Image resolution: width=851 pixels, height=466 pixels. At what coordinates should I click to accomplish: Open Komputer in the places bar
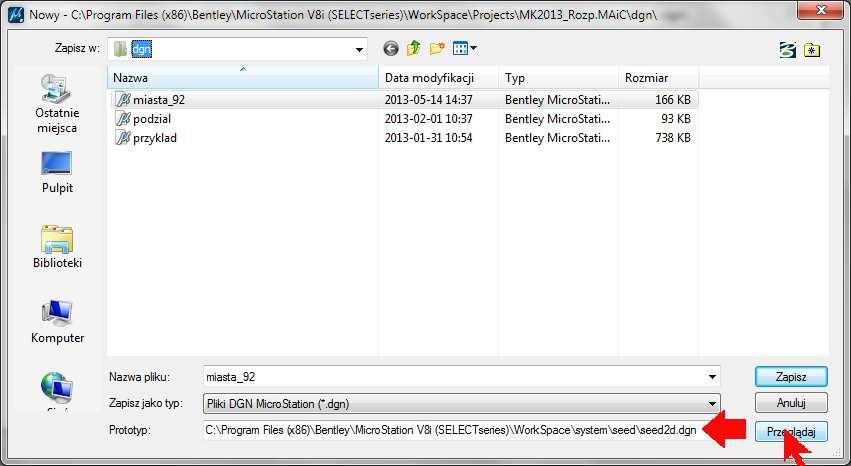click(57, 322)
